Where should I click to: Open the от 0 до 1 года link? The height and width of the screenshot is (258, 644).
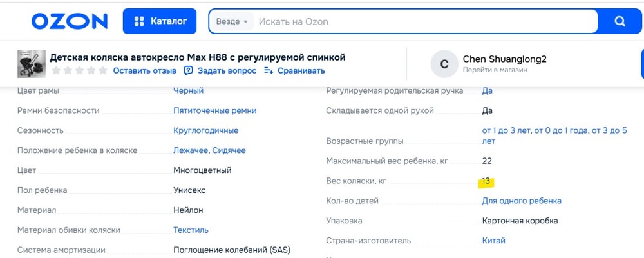[x=561, y=130]
